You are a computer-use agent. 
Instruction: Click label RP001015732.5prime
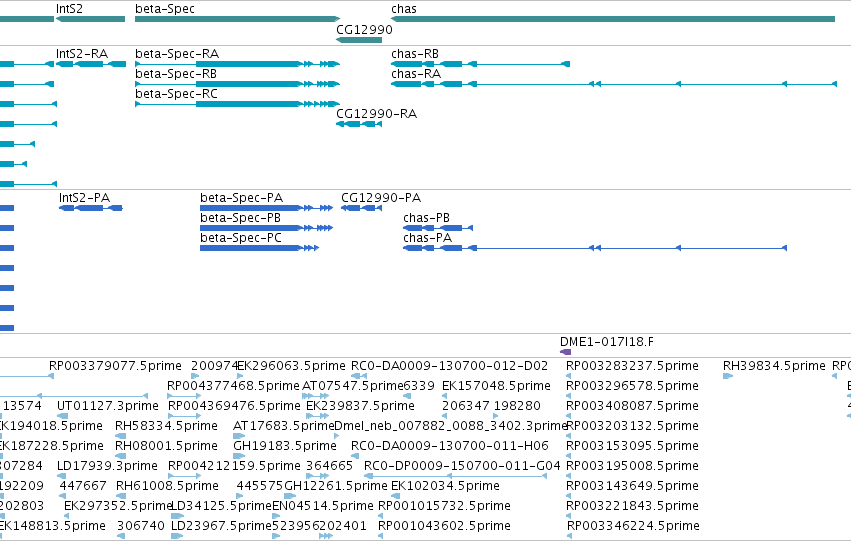point(444,506)
